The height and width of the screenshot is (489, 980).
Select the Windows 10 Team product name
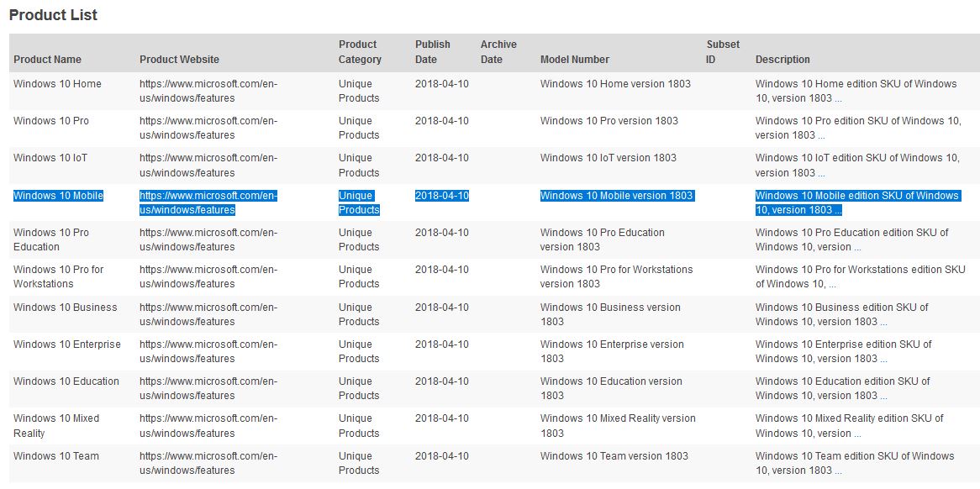[56, 456]
